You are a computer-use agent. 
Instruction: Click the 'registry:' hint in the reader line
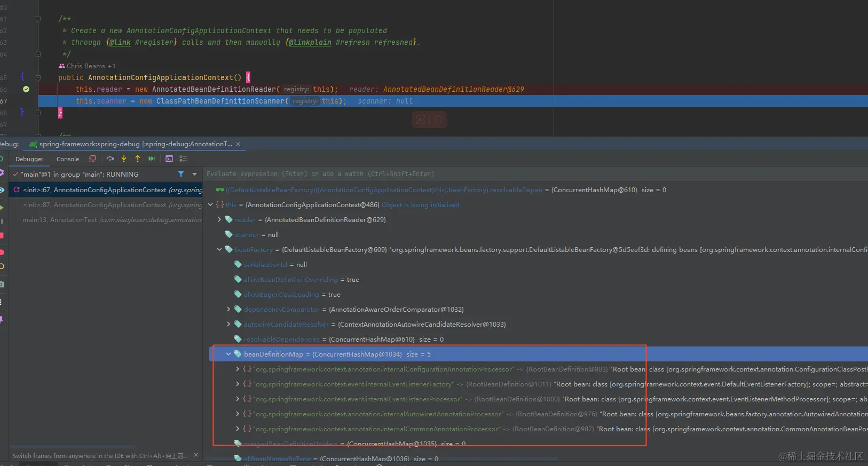coord(296,89)
